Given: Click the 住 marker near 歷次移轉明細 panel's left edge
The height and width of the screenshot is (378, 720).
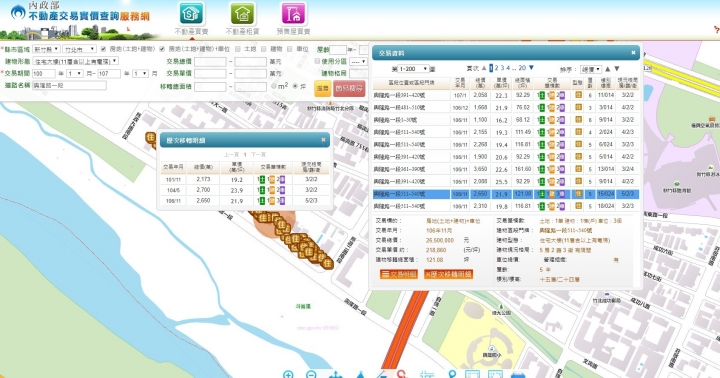Looking at the screenshot, I should 151,137.
